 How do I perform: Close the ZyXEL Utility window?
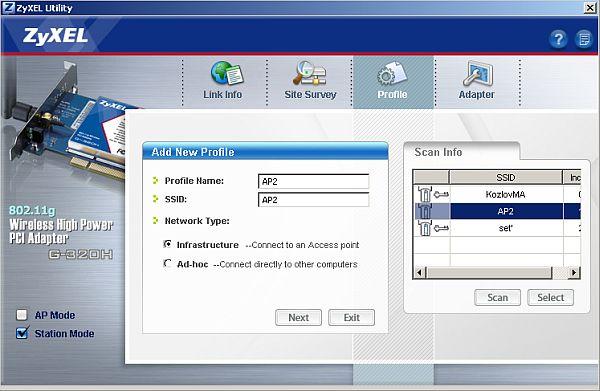(590, 8)
